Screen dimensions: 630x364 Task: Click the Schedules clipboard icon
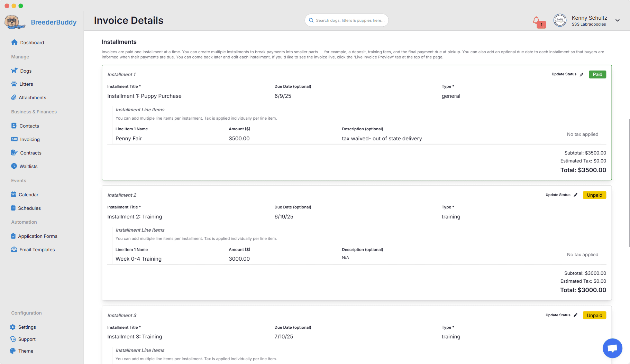tap(13, 208)
